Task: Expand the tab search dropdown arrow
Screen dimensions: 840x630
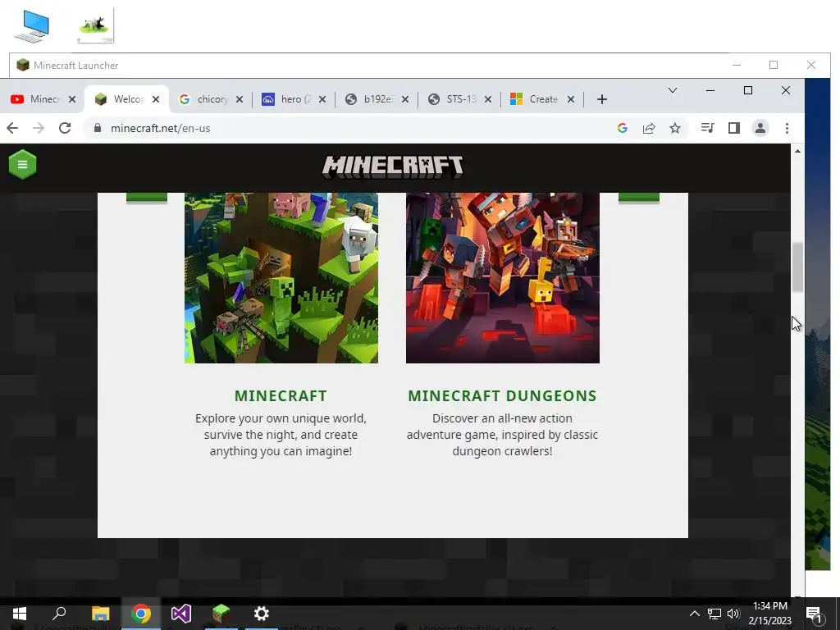Action: click(673, 90)
